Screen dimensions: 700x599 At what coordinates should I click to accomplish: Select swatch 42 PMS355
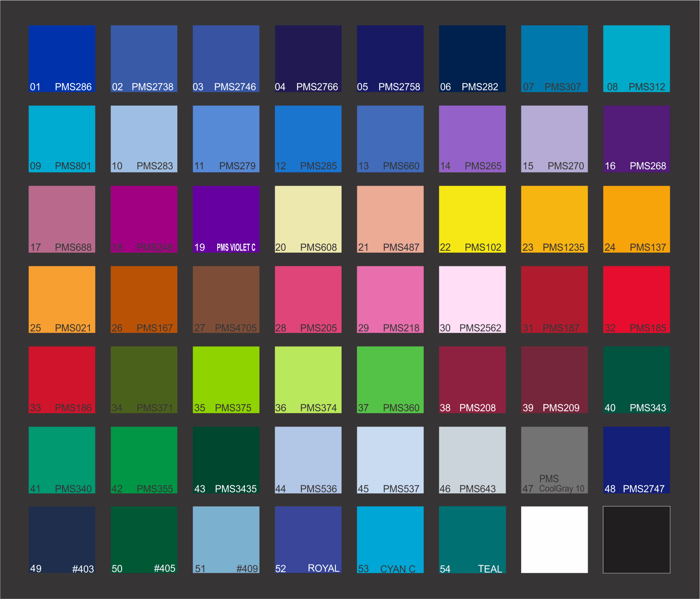144,460
